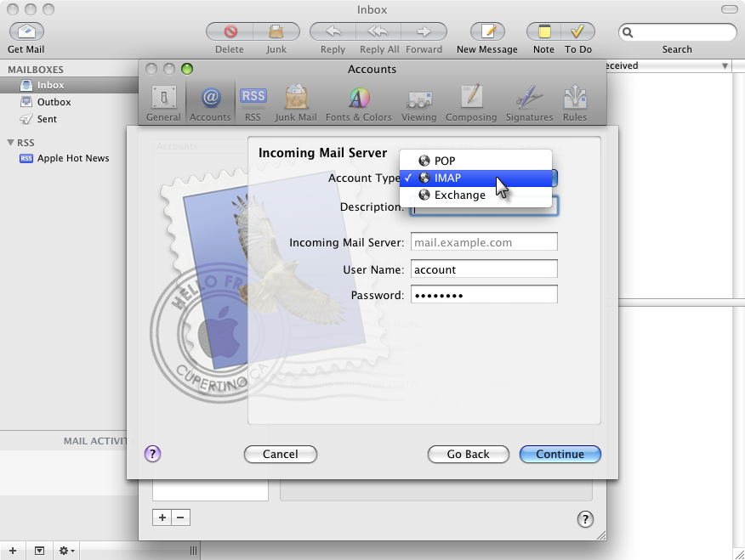Viewport: 745px width, 560px height.
Task: Click the Reply arrow icon
Action: [333, 31]
